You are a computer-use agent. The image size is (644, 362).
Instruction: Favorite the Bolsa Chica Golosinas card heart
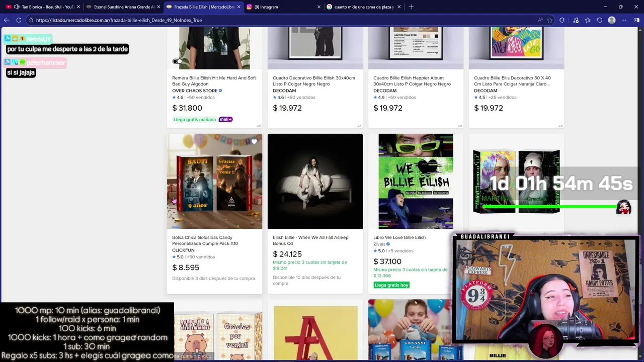click(x=254, y=142)
